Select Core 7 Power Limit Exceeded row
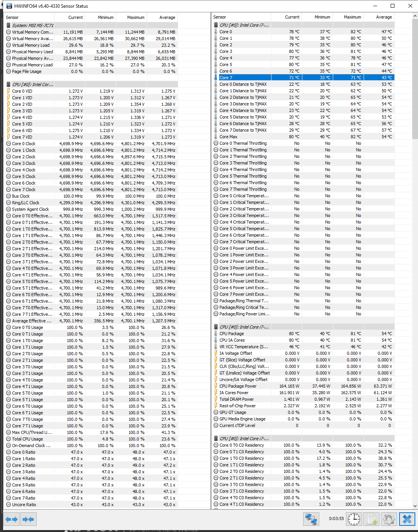This screenshot has width=418, height=532. (303, 294)
